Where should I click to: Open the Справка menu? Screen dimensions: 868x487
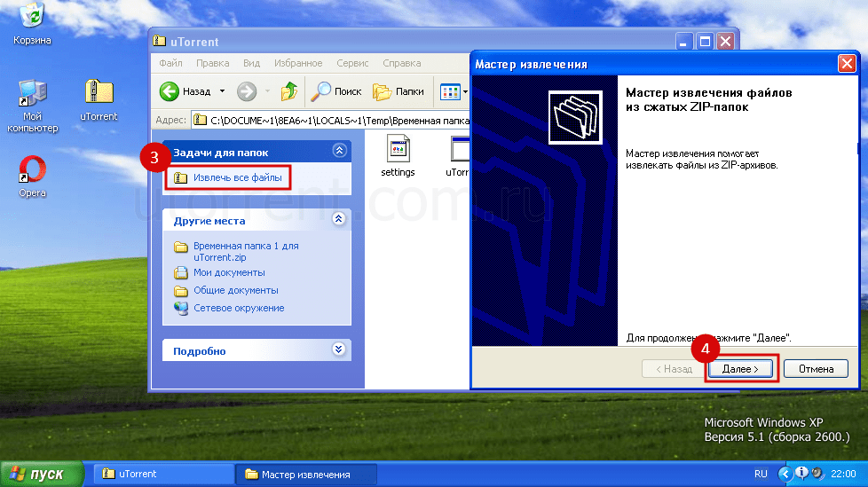pos(402,63)
